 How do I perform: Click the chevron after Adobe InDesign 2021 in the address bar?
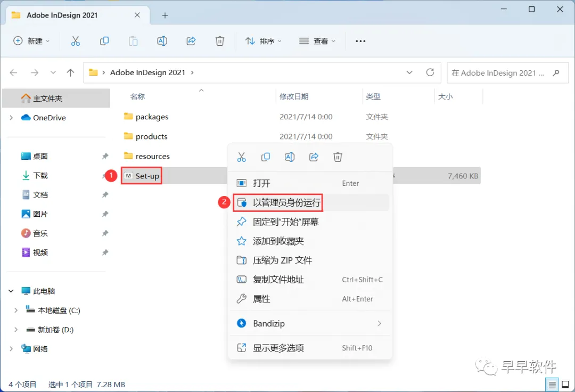(192, 72)
